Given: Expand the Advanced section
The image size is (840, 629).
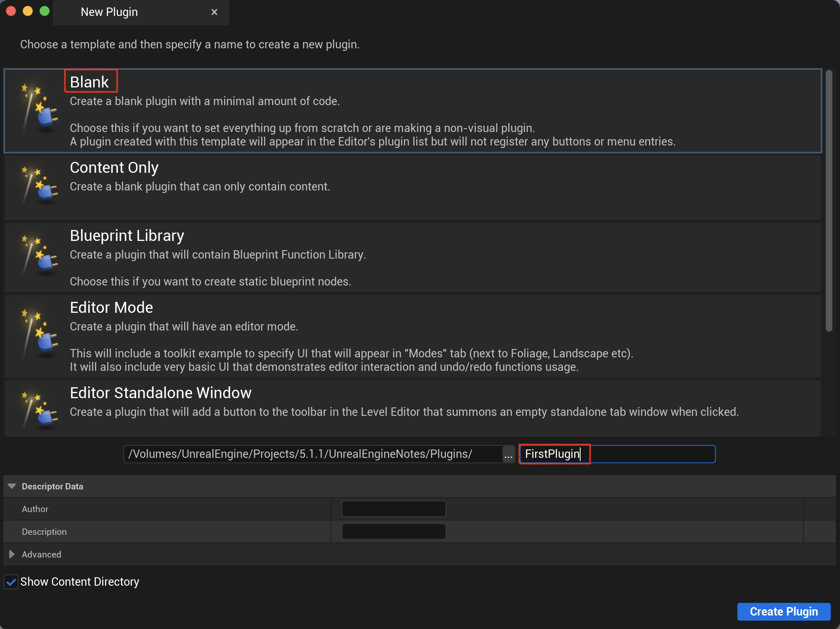Looking at the screenshot, I should point(12,554).
